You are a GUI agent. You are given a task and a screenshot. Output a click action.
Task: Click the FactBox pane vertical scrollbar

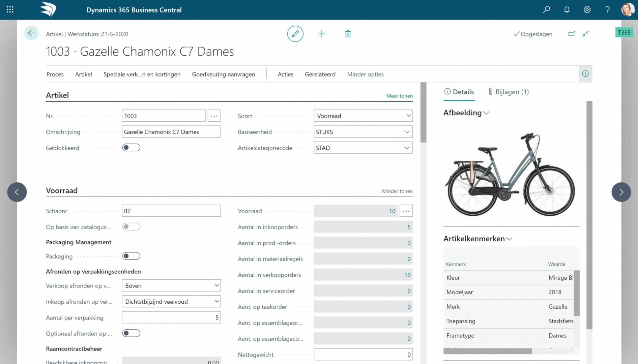point(589,215)
